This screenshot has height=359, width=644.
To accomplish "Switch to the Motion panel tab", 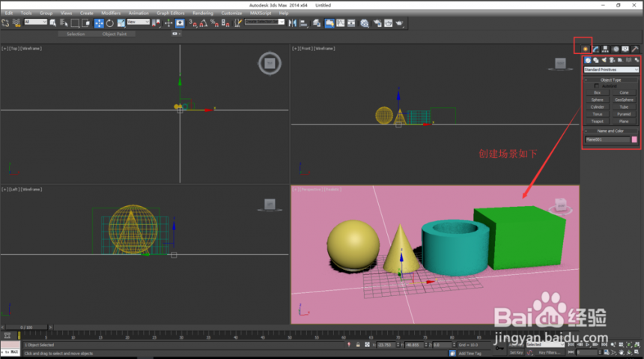I will point(616,49).
